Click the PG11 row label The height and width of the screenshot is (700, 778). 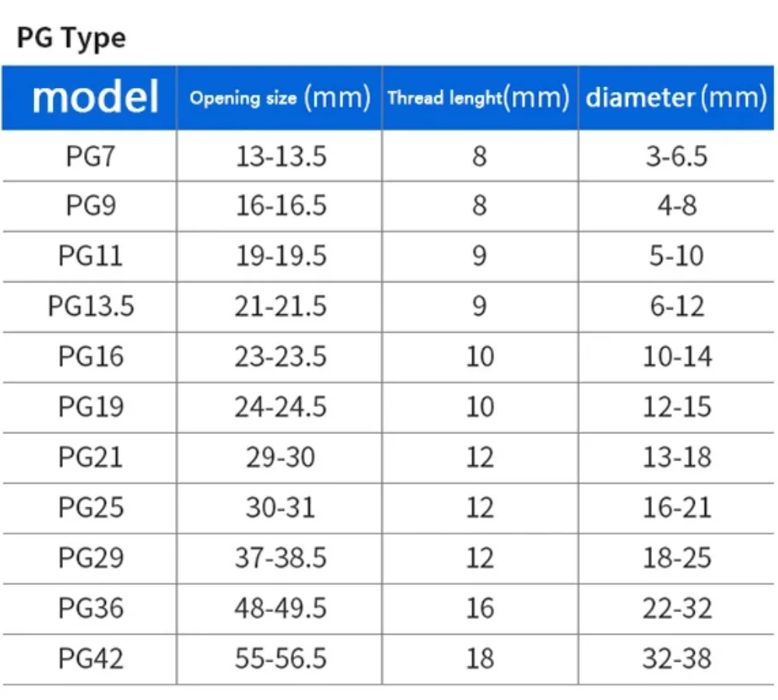pos(90,256)
